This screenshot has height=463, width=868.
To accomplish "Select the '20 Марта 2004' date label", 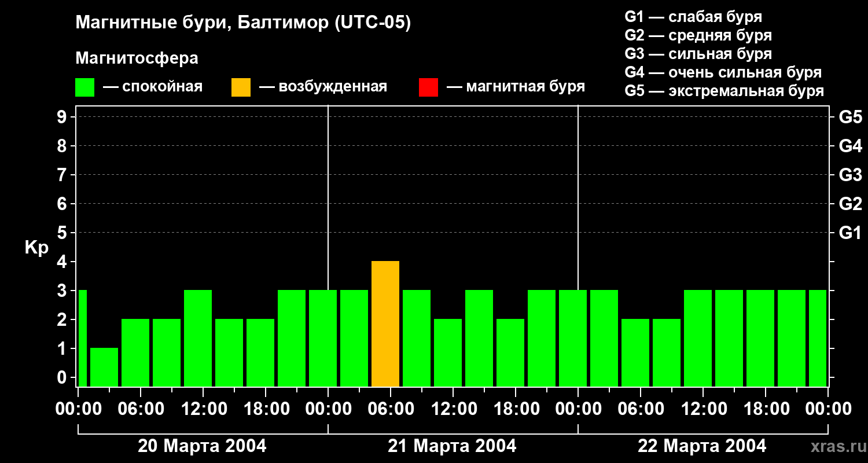I will (x=202, y=446).
